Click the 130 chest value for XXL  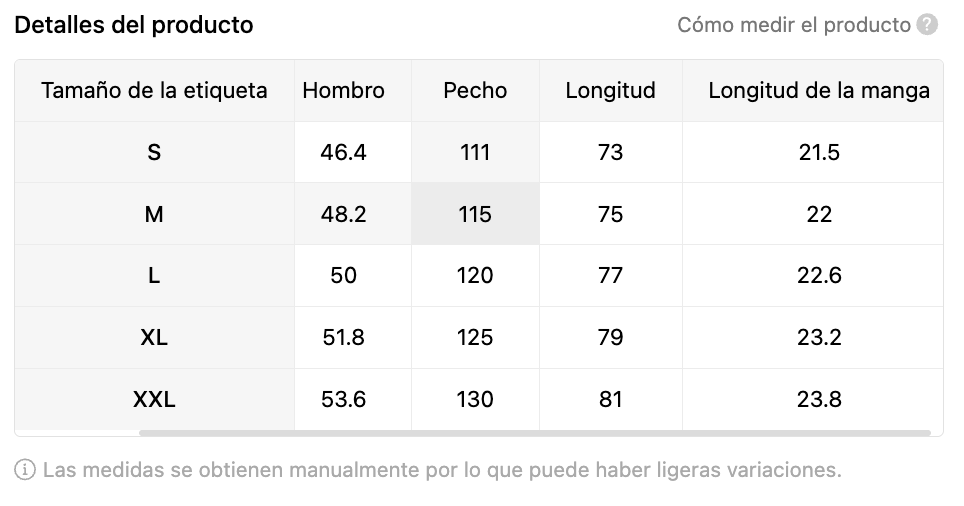point(475,400)
